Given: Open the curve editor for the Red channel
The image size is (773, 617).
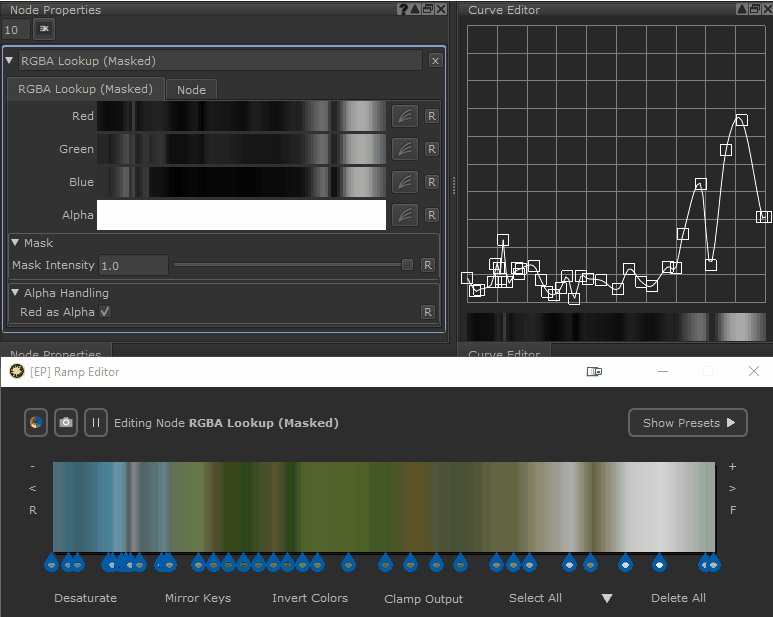Looking at the screenshot, I should [x=404, y=116].
